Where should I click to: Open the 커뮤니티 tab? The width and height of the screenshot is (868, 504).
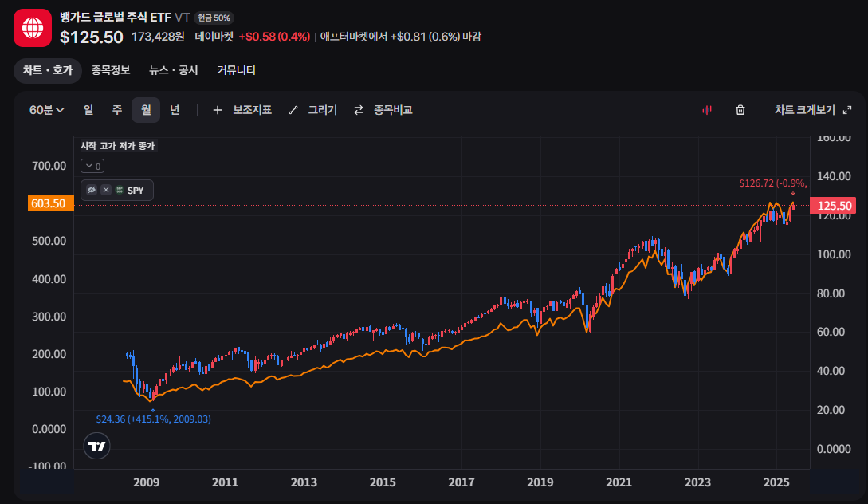point(237,70)
